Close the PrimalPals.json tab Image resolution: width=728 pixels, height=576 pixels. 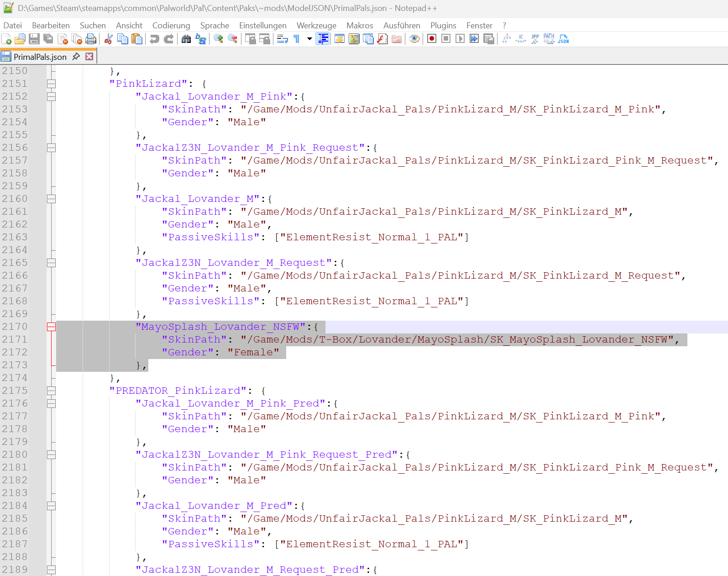tap(89, 56)
